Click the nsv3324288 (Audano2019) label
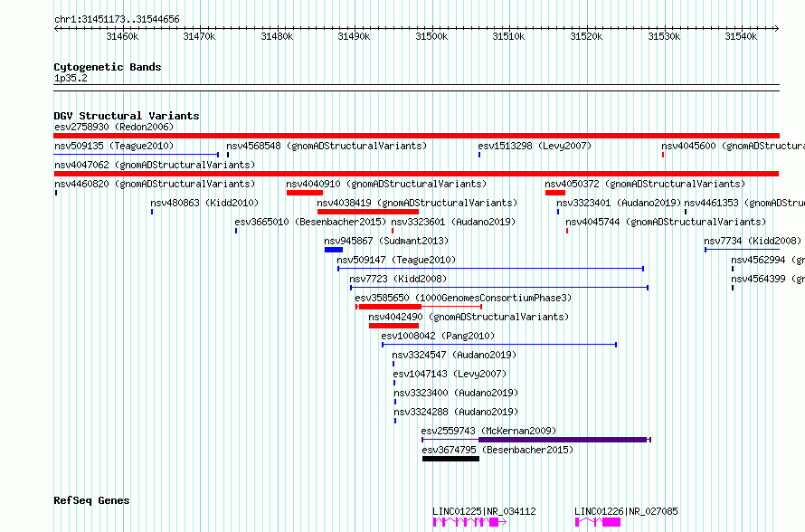 coord(456,412)
